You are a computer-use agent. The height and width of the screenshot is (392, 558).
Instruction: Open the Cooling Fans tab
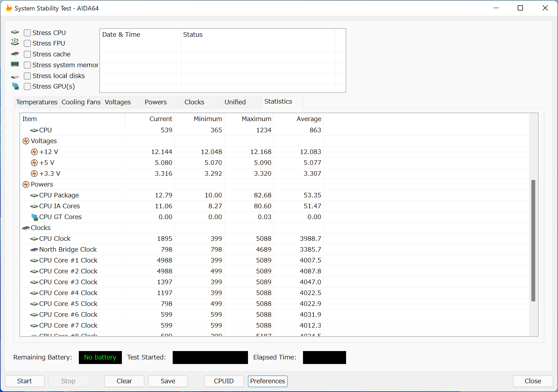point(81,102)
